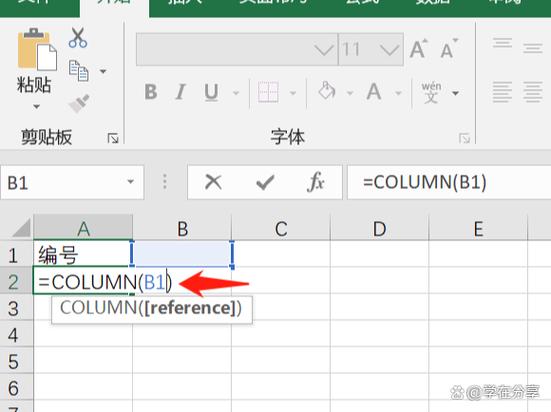Click the Borders icon
The width and height of the screenshot is (551, 412).
268,92
